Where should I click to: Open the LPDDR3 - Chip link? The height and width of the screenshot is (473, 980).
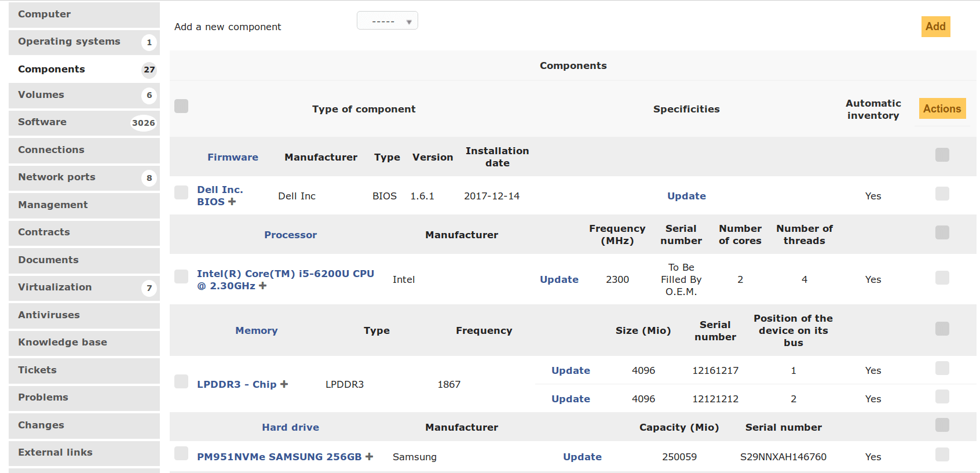click(x=237, y=384)
